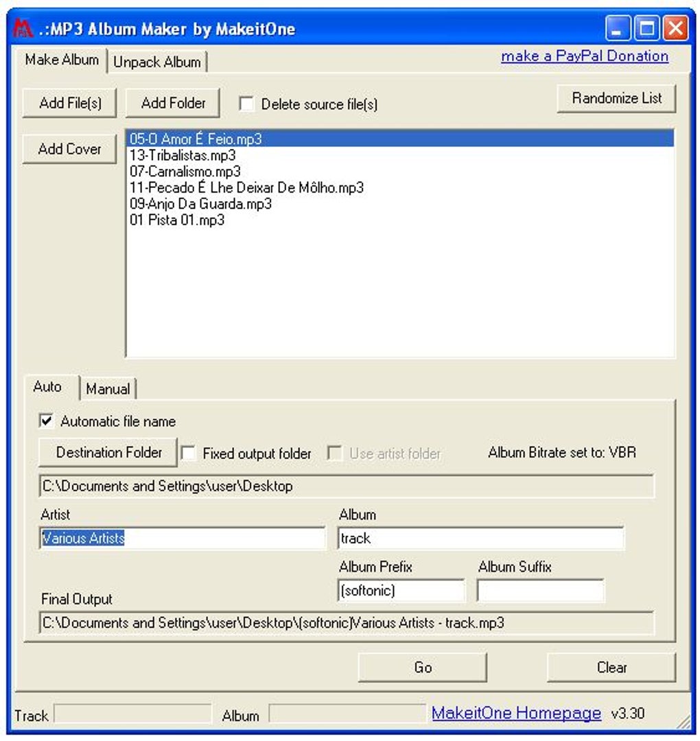The width and height of the screenshot is (700, 741).
Task: Click the Artist input field
Action: [183, 538]
